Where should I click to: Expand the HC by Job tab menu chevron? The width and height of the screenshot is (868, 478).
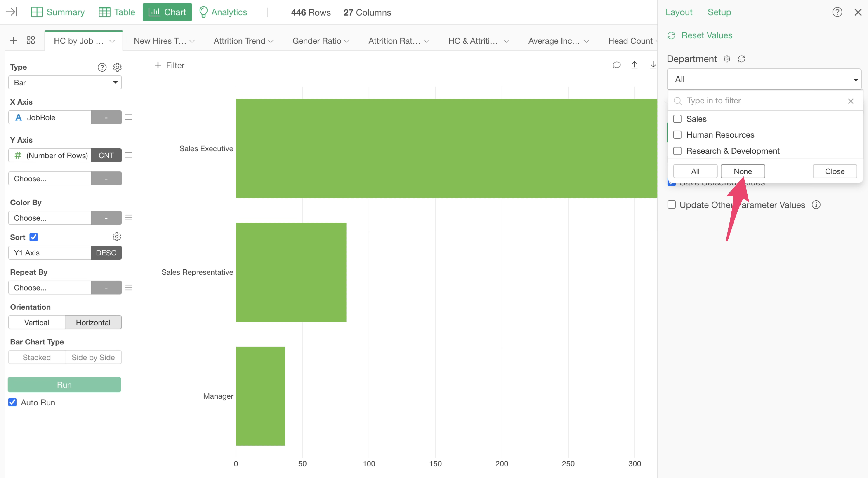[x=112, y=41]
